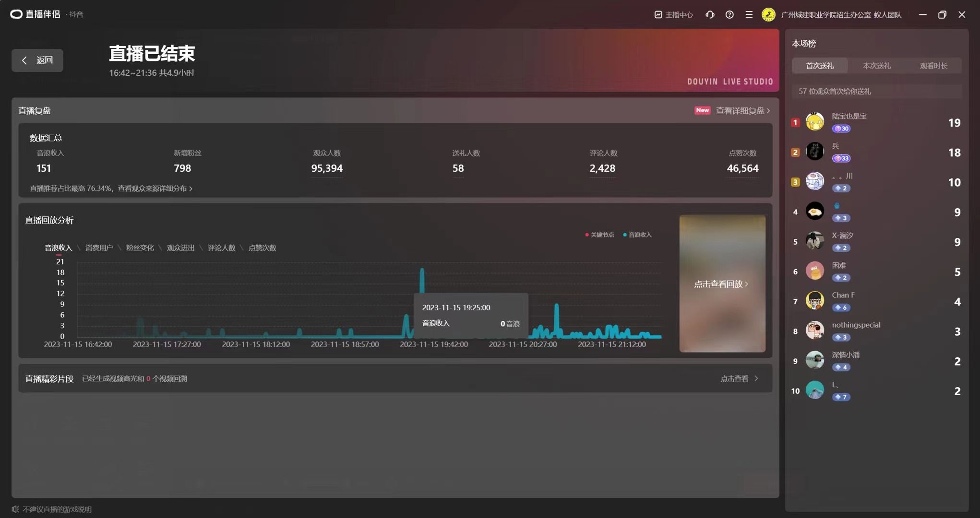
Task: Click the yellow account avatar in title bar
Action: (x=768, y=14)
